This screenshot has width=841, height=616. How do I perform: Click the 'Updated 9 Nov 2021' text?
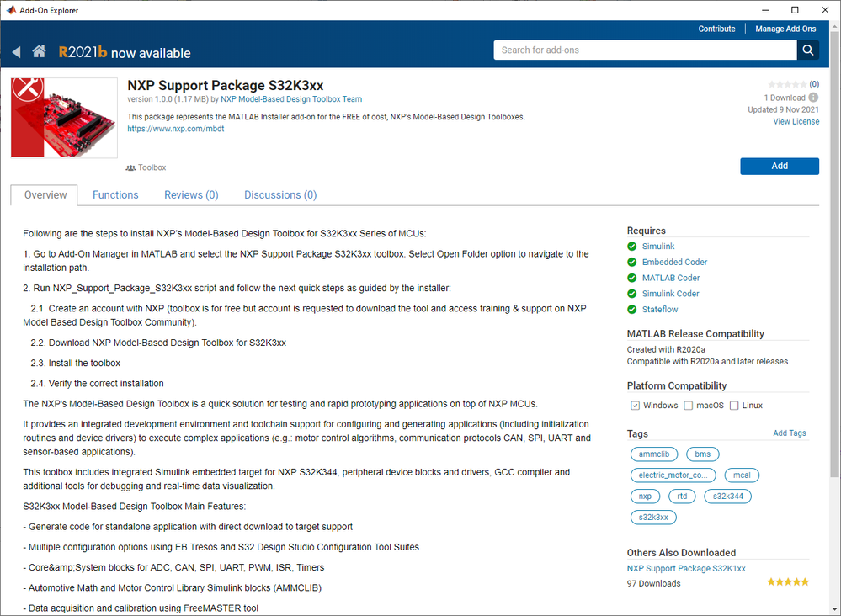783,110
